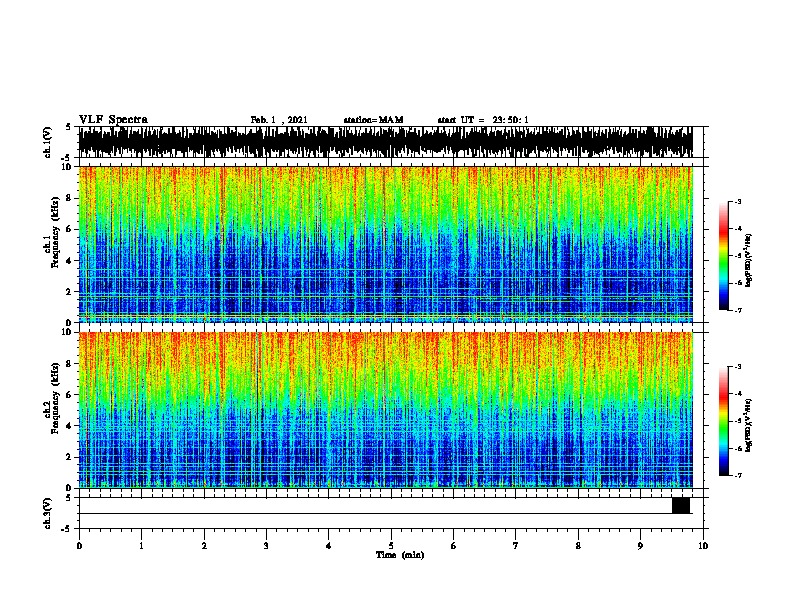
Task: Click the time axis tick label "10"
Action: 703,546
